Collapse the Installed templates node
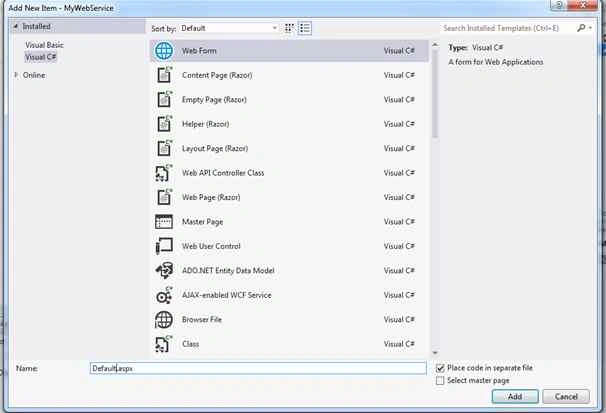Viewport: 606px width, 413px height. (x=16, y=26)
